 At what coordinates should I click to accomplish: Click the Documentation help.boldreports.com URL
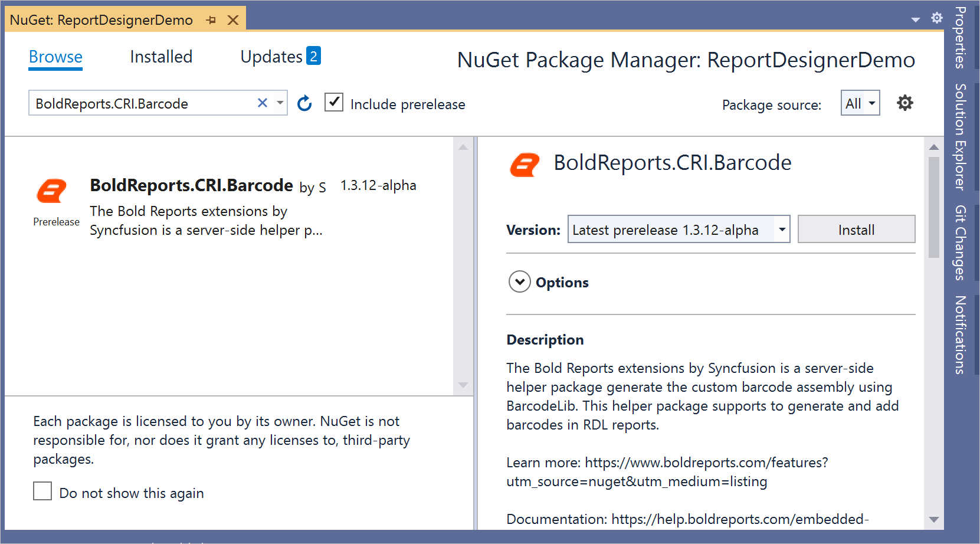(x=740, y=519)
